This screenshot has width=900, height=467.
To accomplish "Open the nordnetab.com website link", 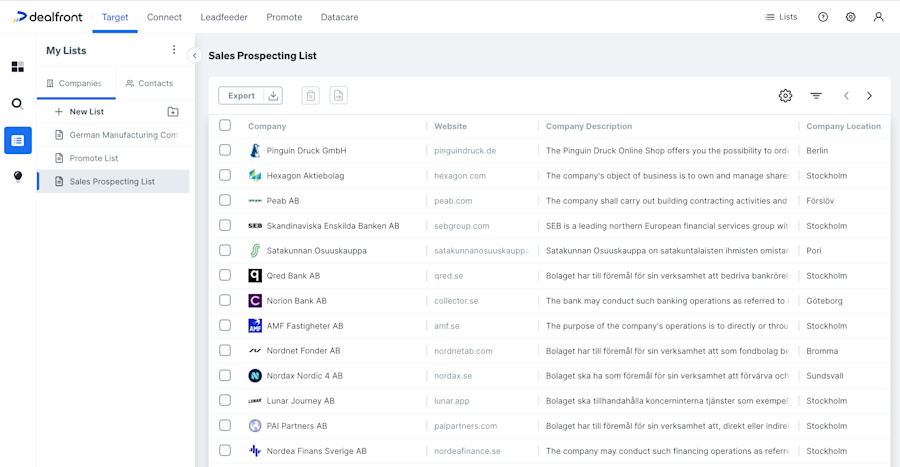I will 463,351.
